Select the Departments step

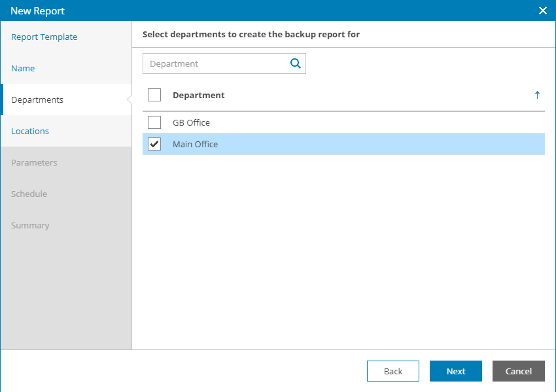click(x=37, y=100)
